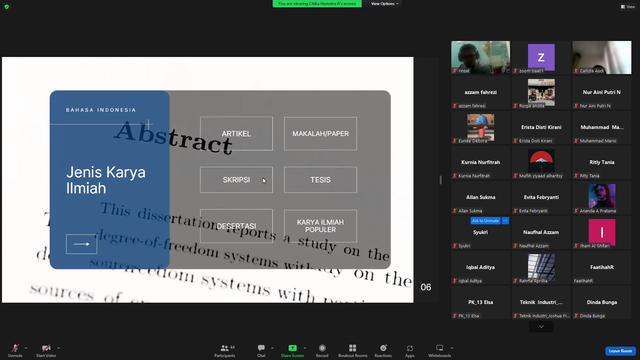The height and width of the screenshot is (360, 640).
Task: Show next page of participant gallery
Action: pyautogui.click(x=541, y=327)
